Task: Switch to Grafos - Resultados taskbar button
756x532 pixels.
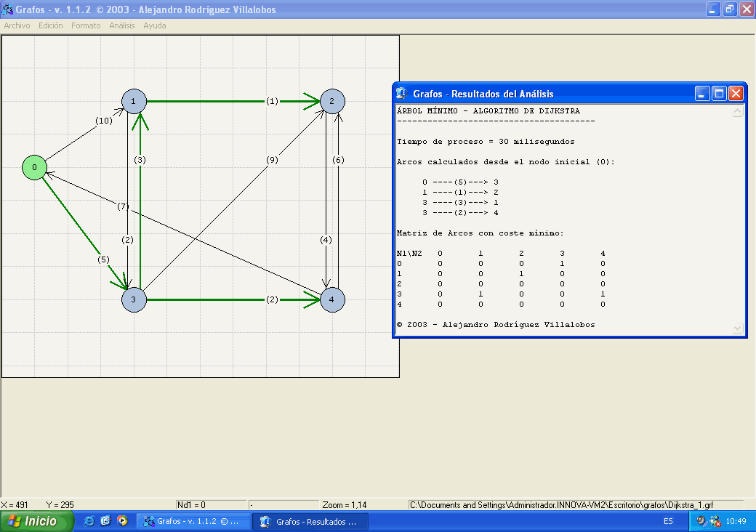Action: (310, 521)
